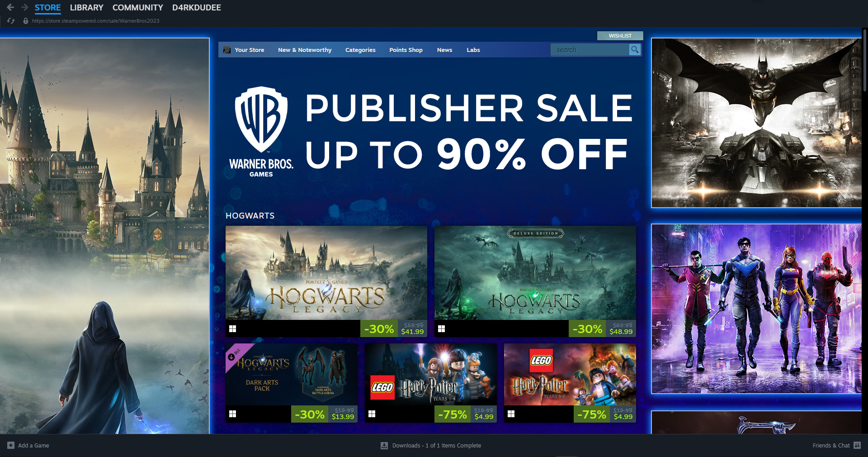Click the Friends & Chat icon
Screen dimensions: 868x457
pyautogui.click(x=857, y=445)
